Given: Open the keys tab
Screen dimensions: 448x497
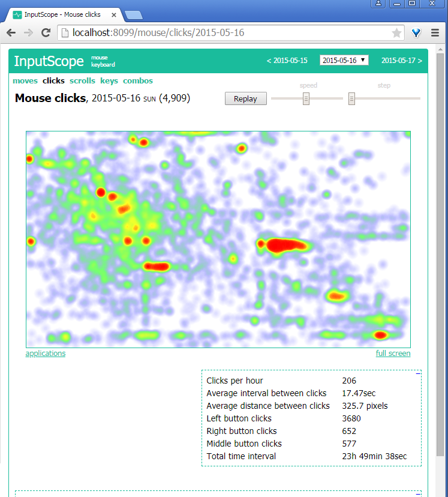Looking at the screenshot, I should click(x=109, y=80).
